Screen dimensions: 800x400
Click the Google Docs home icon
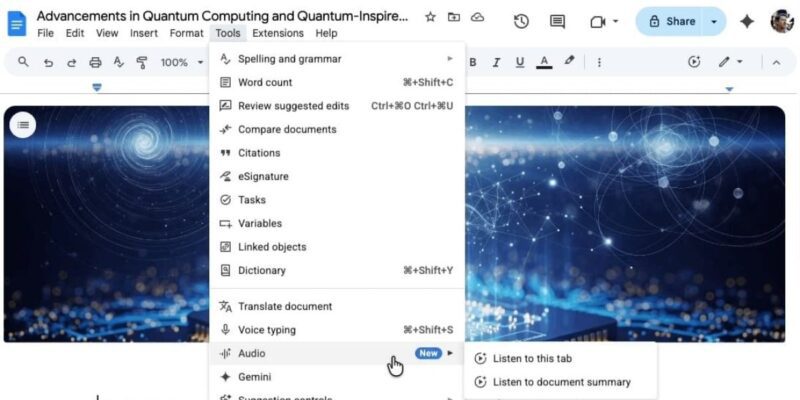pos(16,24)
